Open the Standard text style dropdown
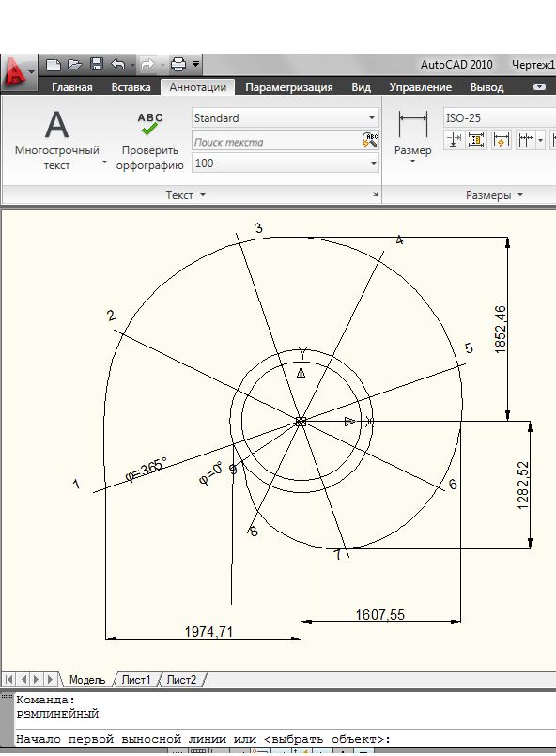Image resolution: width=556 pixels, height=756 pixels. [285, 117]
